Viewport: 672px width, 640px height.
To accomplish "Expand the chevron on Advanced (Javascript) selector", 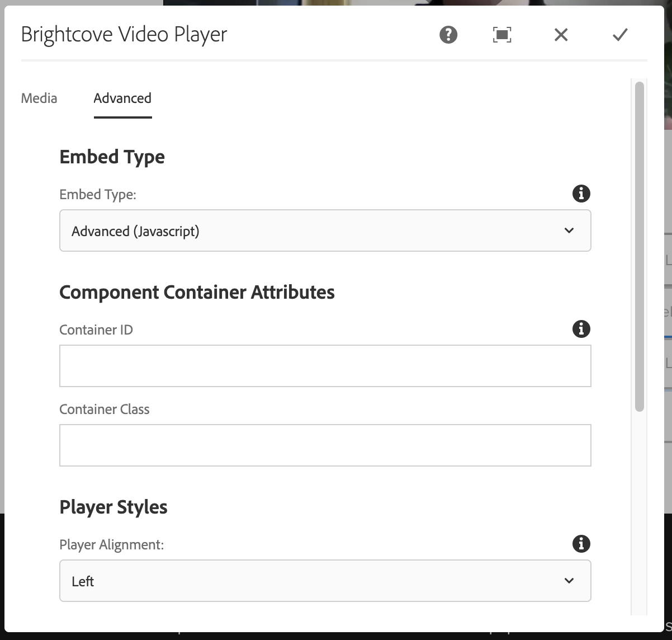I will click(x=569, y=230).
